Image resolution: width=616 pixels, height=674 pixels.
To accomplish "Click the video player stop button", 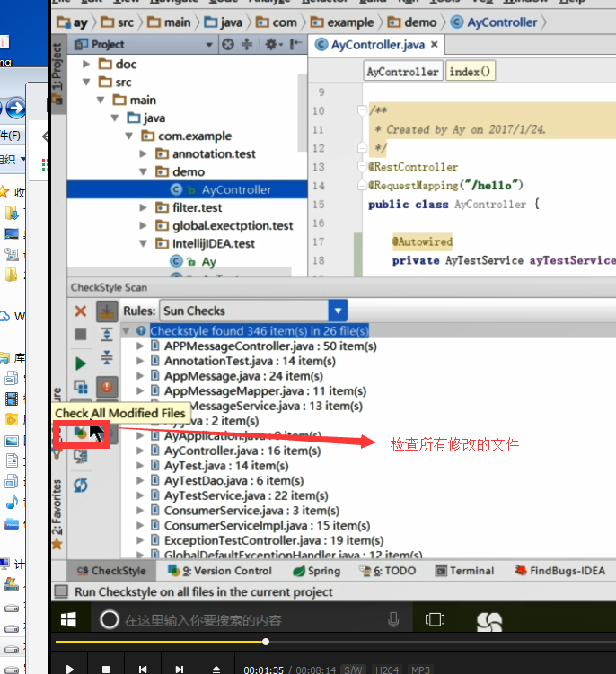I will pos(106,669).
